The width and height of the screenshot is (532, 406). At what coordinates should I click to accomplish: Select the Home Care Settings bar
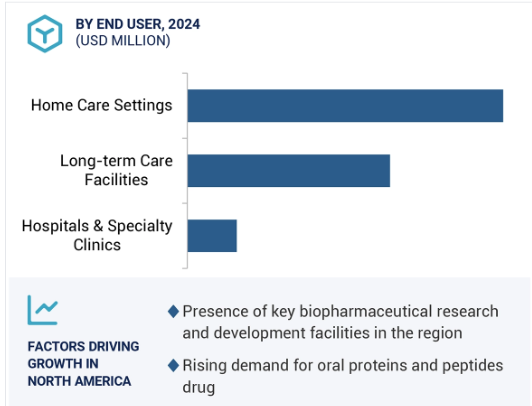345,105
